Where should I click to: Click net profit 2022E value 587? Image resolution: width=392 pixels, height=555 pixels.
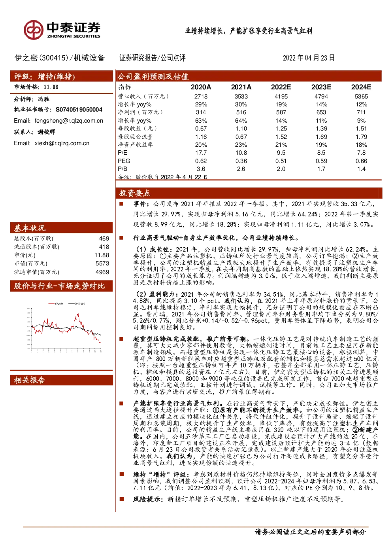[x=281, y=112]
